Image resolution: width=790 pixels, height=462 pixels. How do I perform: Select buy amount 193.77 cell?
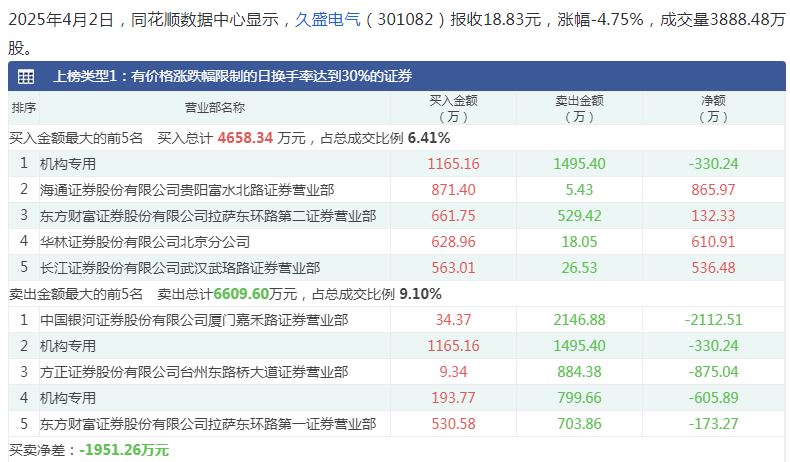coord(453,398)
